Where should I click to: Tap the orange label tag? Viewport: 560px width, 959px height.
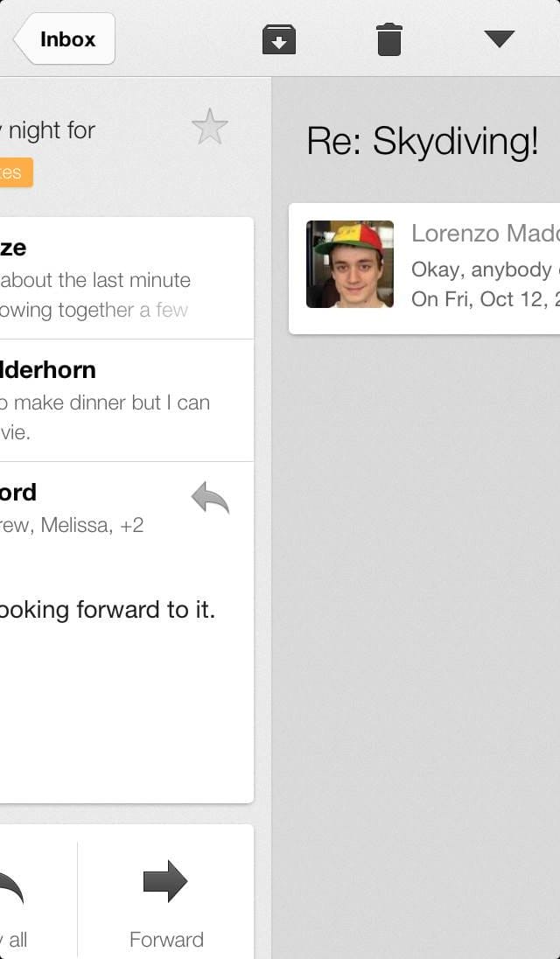point(15,172)
